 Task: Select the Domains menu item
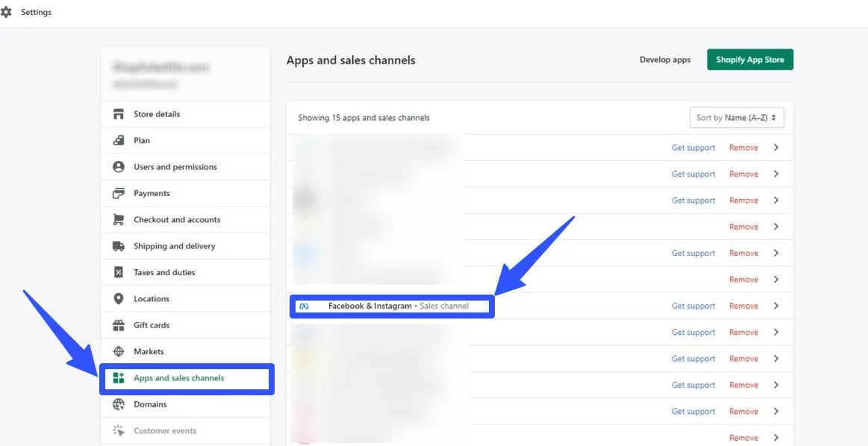[x=150, y=404]
